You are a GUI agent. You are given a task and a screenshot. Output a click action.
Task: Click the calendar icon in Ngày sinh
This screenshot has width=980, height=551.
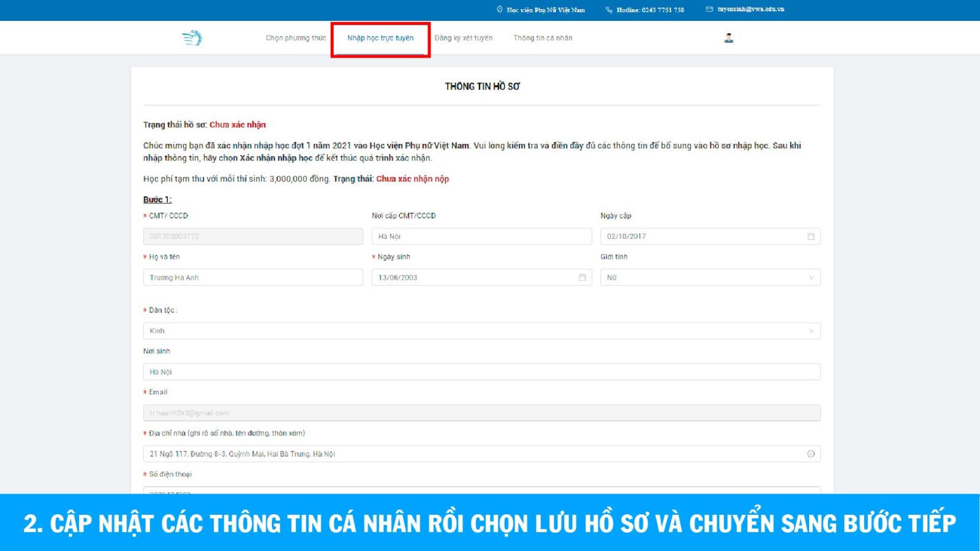point(582,277)
